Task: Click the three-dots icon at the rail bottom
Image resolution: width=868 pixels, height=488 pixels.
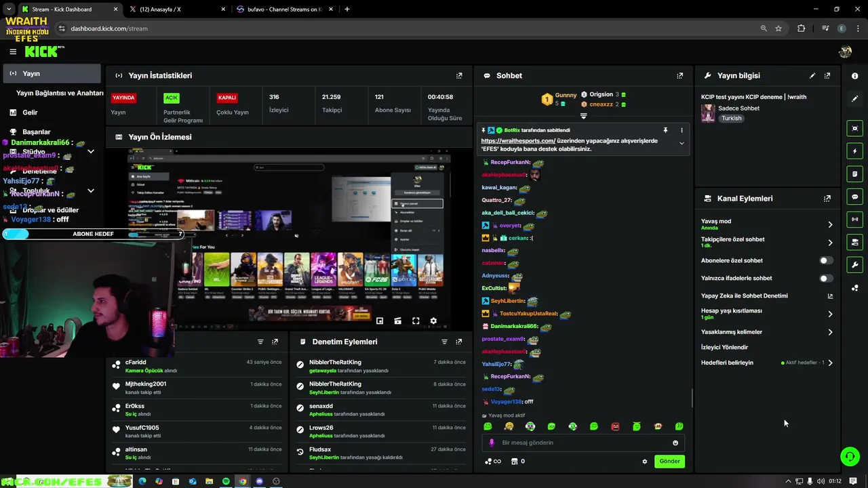Action: (x=855, y=288)
